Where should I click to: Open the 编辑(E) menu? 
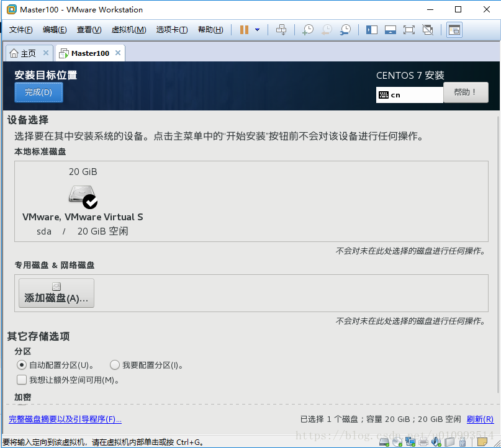pos(55,30)
